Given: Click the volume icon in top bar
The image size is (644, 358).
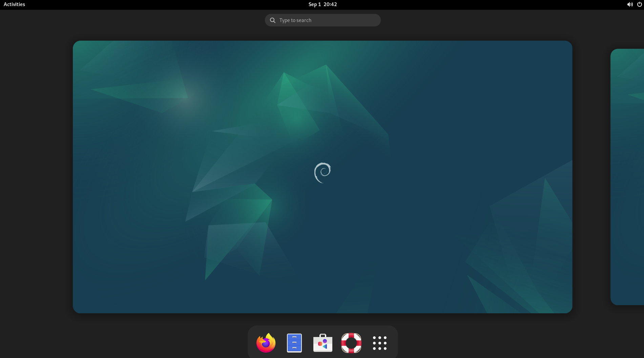Looking at the screenshot, I should 630,4.
